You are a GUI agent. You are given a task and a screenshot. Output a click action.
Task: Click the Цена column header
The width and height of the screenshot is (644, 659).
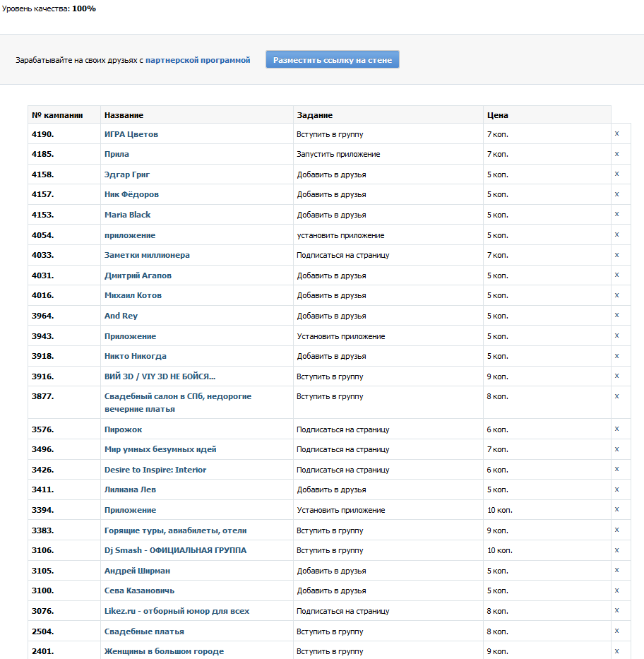point(497,115)
